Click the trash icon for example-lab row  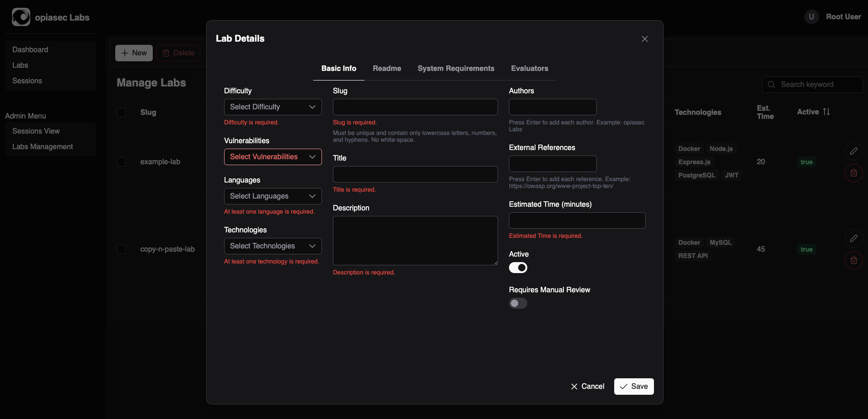point(854,173)
